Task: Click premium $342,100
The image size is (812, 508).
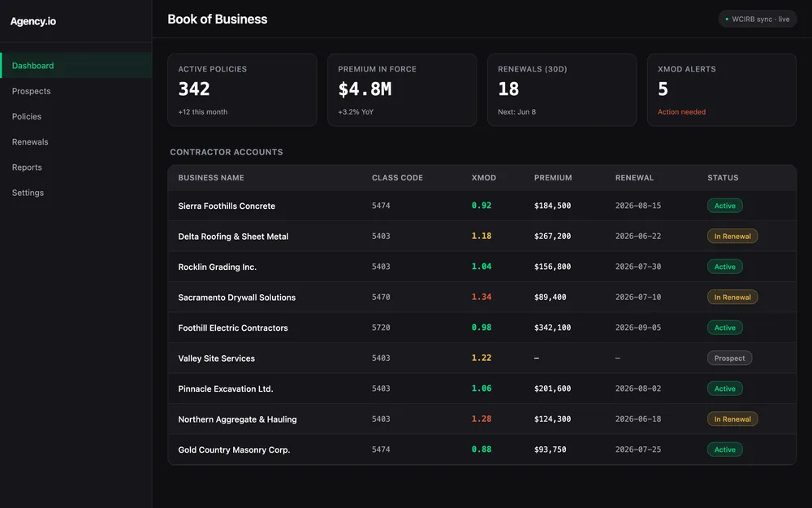Action: 552,328
